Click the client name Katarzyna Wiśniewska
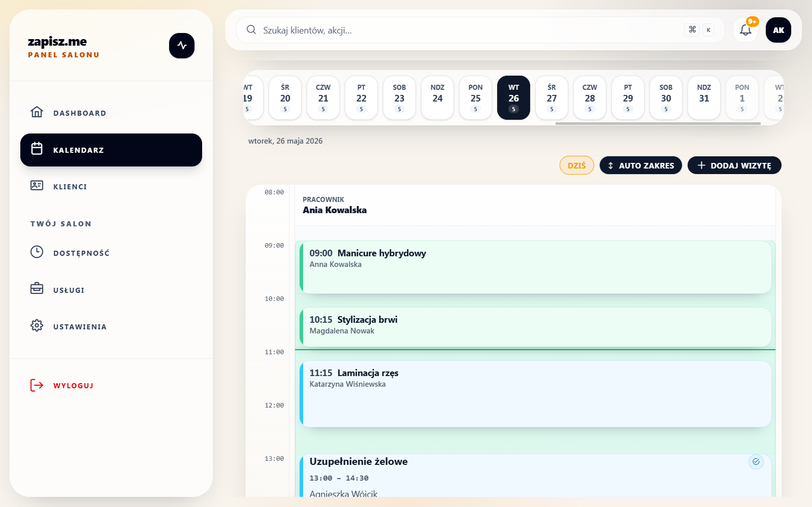 (348, 384)
